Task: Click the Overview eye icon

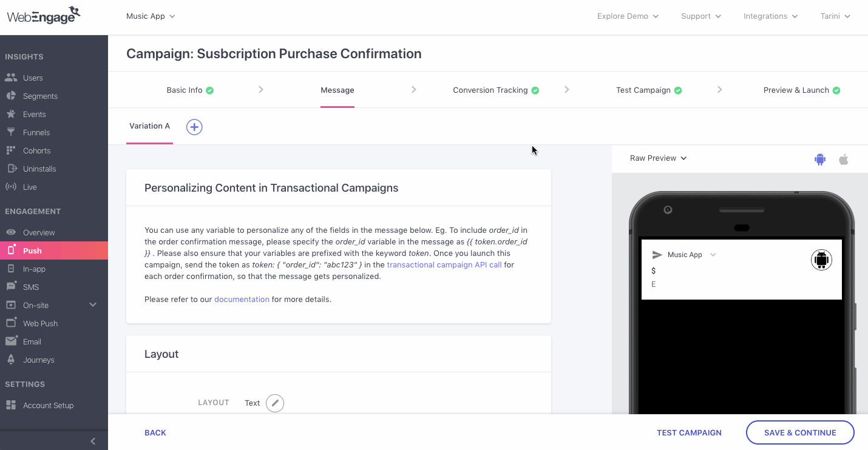Action: point(11,232)
